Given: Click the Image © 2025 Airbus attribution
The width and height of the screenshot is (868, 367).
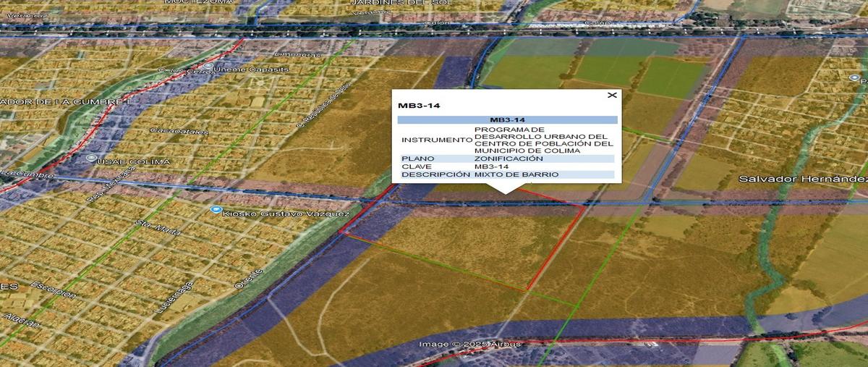Looking at the screenshot, I should point(469,344).
